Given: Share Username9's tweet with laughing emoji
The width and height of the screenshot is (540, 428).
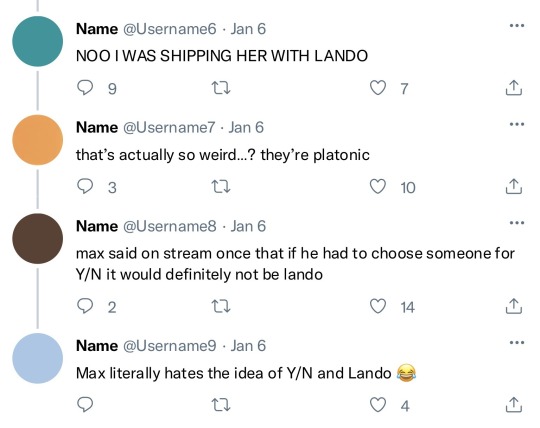Looking at the screenshot, I should click(x=513, y=405).
